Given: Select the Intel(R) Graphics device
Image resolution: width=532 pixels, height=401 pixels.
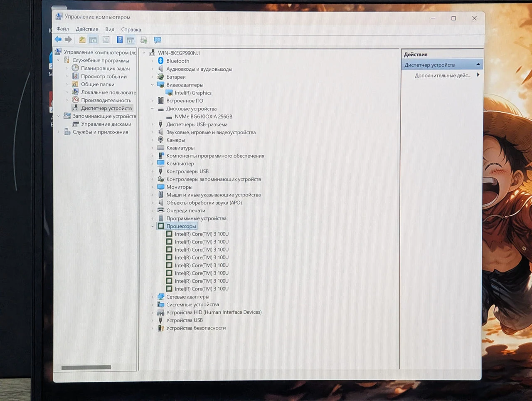Looking at the screenshot, I should pos(193,93).
